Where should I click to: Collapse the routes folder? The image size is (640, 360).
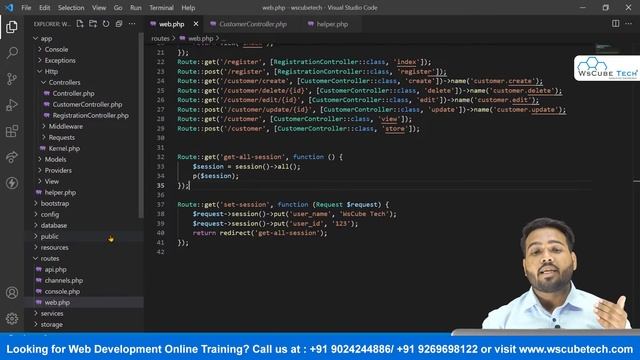coord(50,259)
